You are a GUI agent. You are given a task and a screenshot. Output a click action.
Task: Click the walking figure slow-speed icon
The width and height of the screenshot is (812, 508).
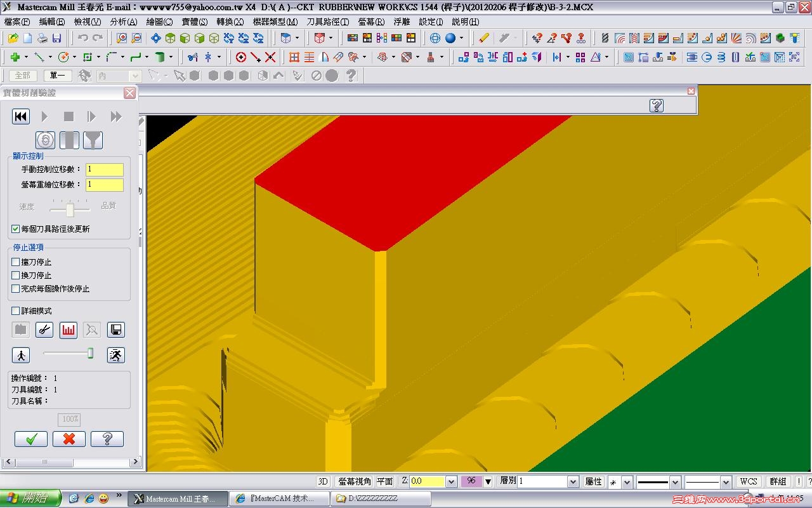[x=21, y=355]
